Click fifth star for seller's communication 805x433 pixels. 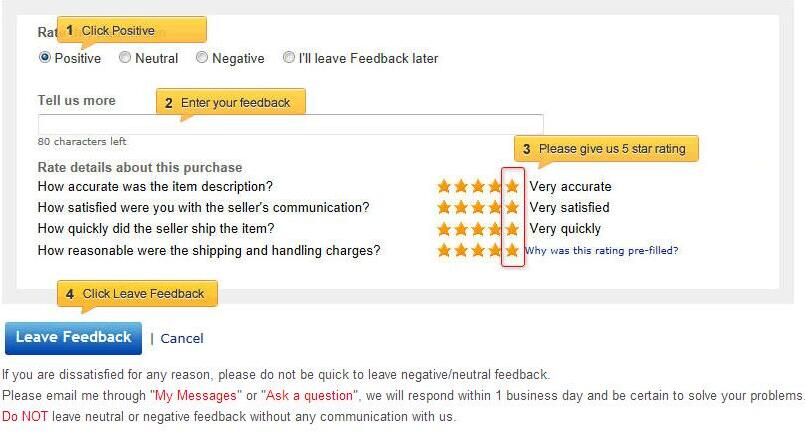click(x=513, y=207)
